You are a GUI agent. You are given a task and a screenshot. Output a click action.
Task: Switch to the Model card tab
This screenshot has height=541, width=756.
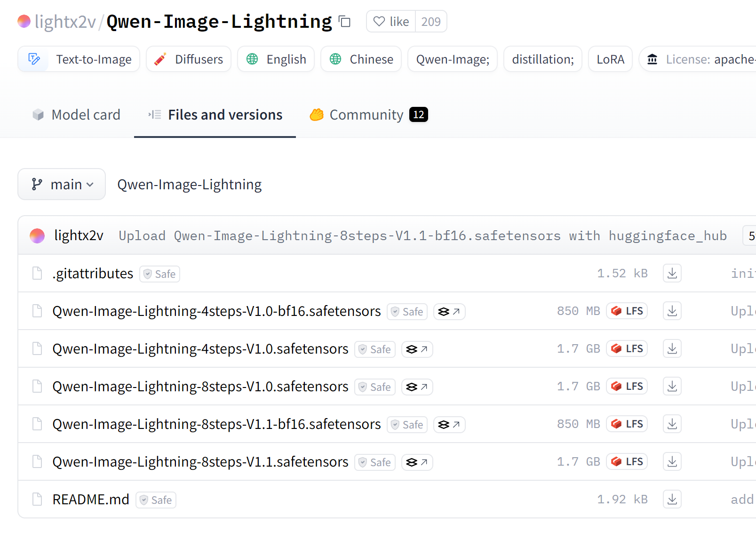[x=76, y=115]
